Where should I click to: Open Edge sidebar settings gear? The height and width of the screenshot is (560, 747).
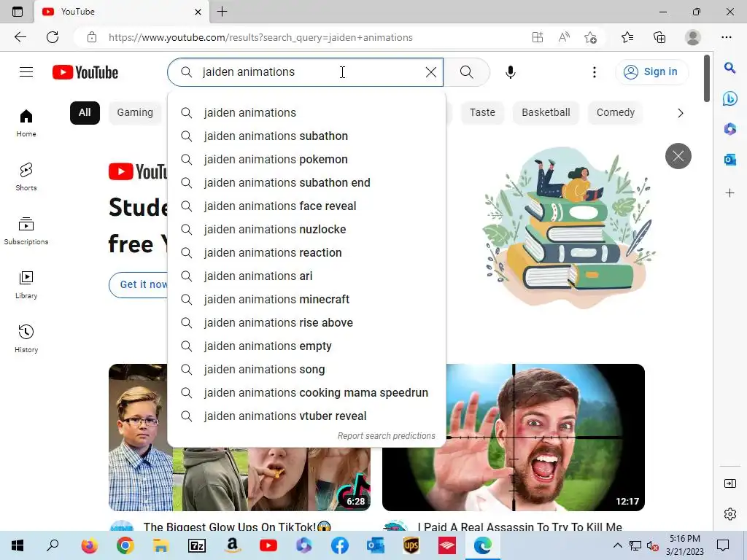(729, 514)
